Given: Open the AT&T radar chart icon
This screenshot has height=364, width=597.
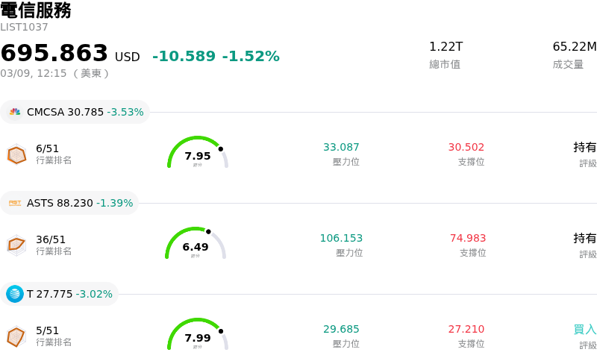Looking at the screenshot, I should click(16, 336).
